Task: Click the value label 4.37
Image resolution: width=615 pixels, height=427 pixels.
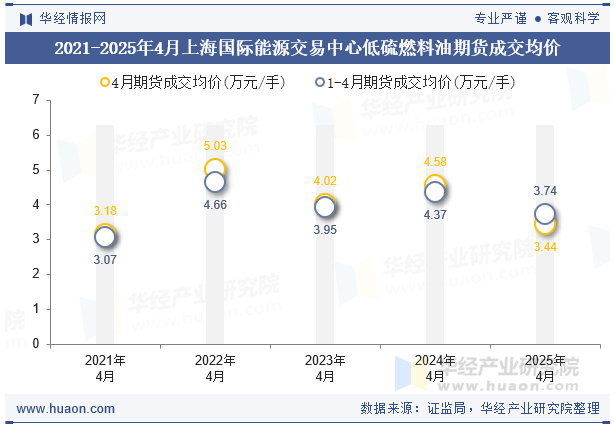Action: coord(435,215)
